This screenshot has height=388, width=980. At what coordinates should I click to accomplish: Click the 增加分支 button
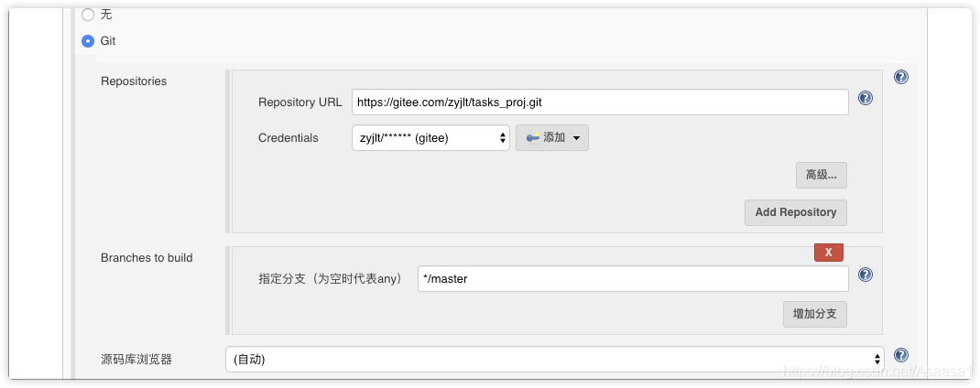click(815, 314)
